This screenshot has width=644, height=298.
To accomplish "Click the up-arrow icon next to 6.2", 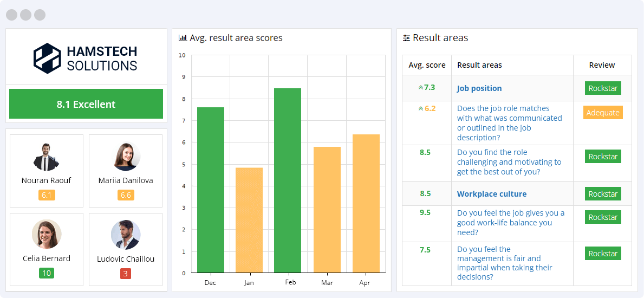I will click(420, 109).
